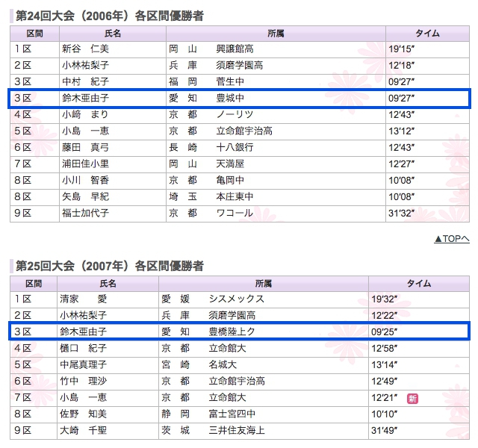Click the time 12'49"
Viewport: 478px width, 448px height.
[x=385, y=382]
